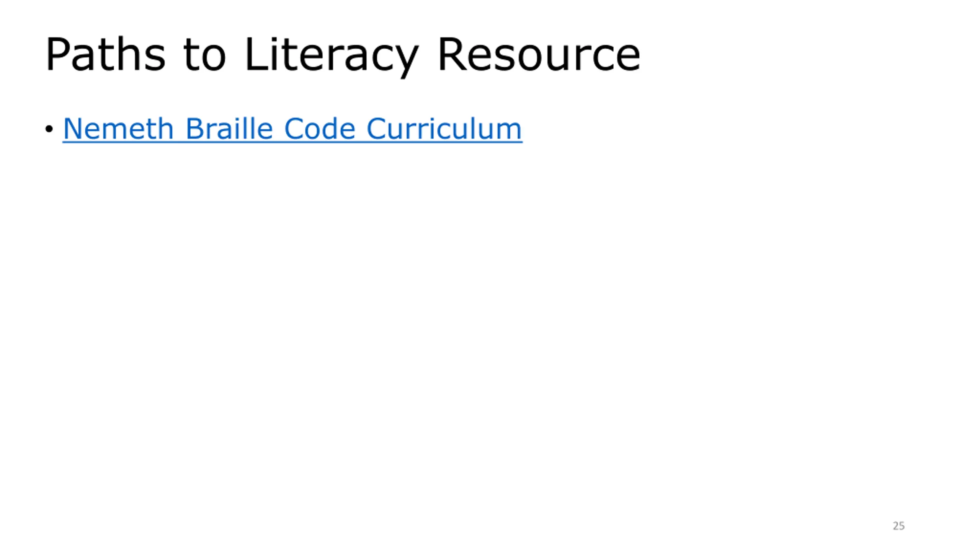Image resolution: width=980 pixels, height=551 pixels.
Task: Click the bullet point before the link
Action: pyautogui.click(x=49, y=129)
